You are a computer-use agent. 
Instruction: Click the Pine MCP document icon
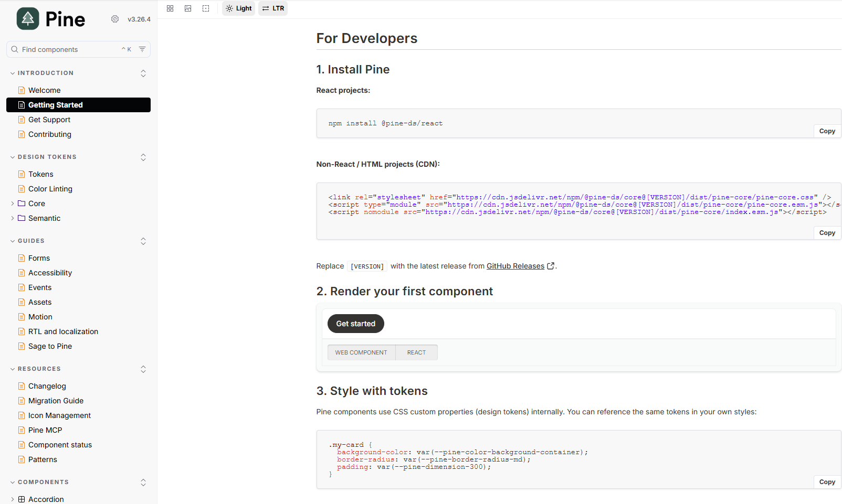[x=22, y=430]
